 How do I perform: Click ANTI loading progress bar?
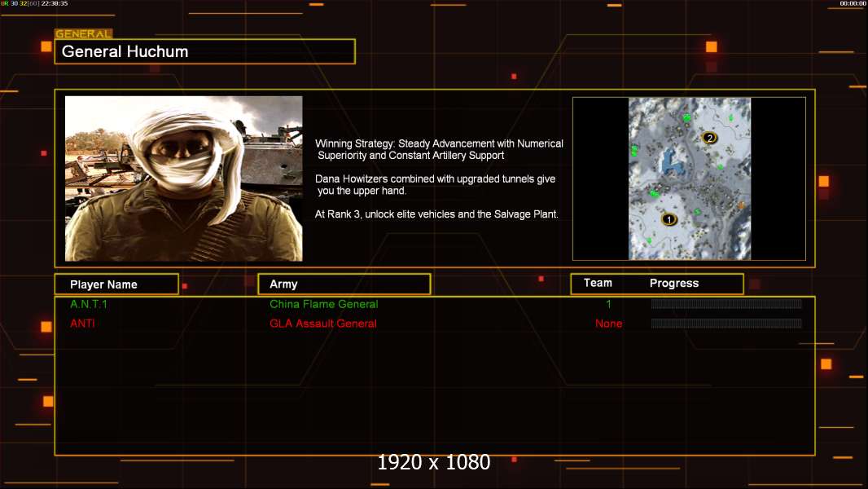click(x=726, y=324)
